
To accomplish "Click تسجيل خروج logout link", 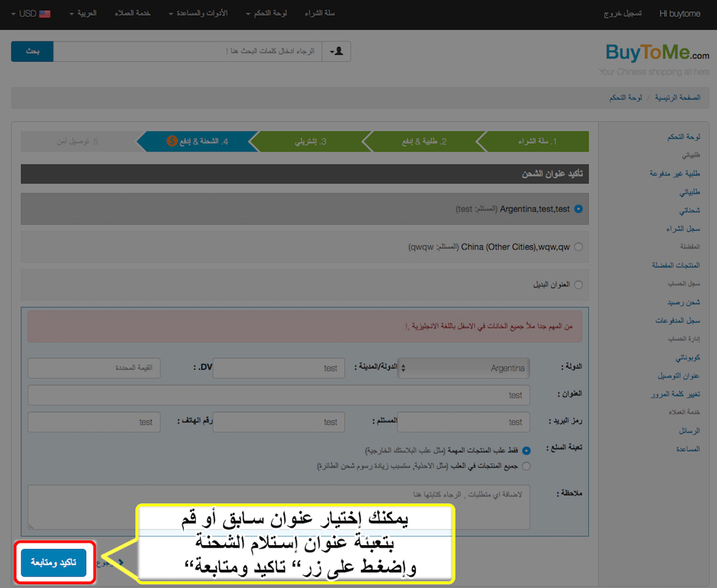I will [x=623, y=13].
